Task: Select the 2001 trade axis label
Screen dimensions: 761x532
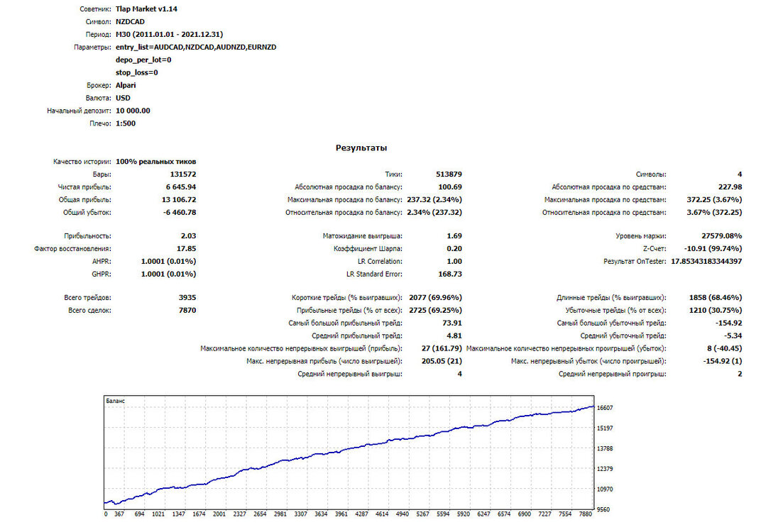Action: [219, 514]
